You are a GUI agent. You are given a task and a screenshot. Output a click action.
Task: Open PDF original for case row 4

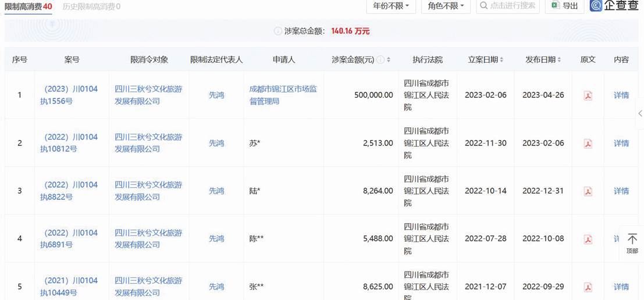click(x=588, y=239)
